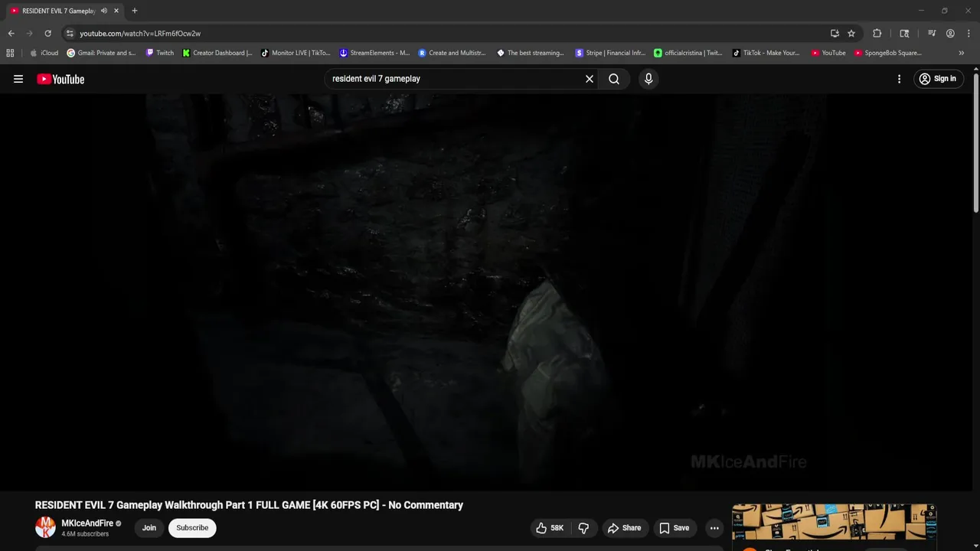Image resolution: width=980 pixels, height=551 pixels.
Task: Open the YouTube bookmark
Action: [x=828, y=53]
